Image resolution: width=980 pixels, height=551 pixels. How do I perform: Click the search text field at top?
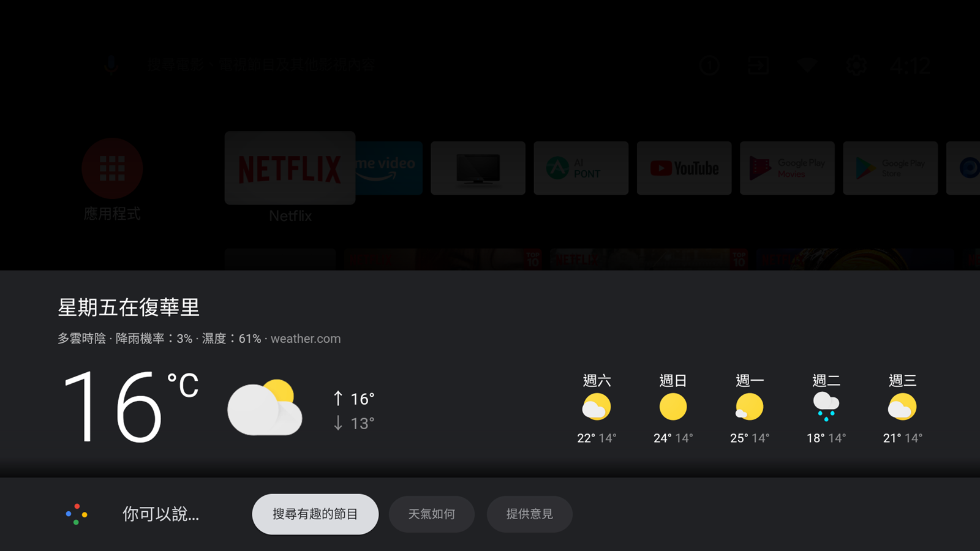pos(260,65)
